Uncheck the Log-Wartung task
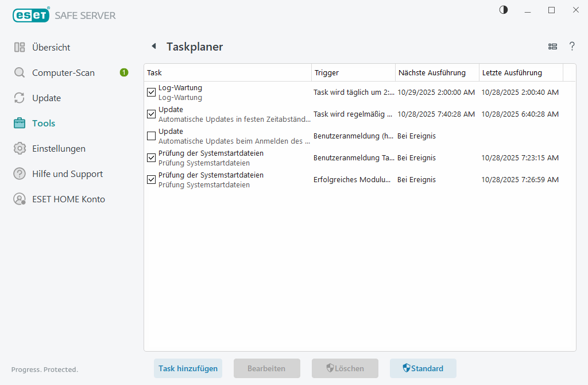This screenshot has height=385, width=588. (x=151, y=92)
